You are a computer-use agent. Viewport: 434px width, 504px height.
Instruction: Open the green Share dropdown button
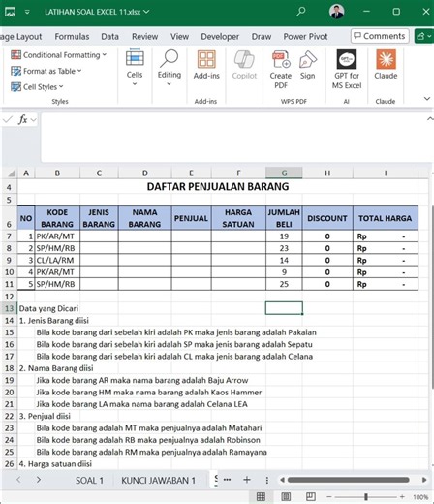424,36
